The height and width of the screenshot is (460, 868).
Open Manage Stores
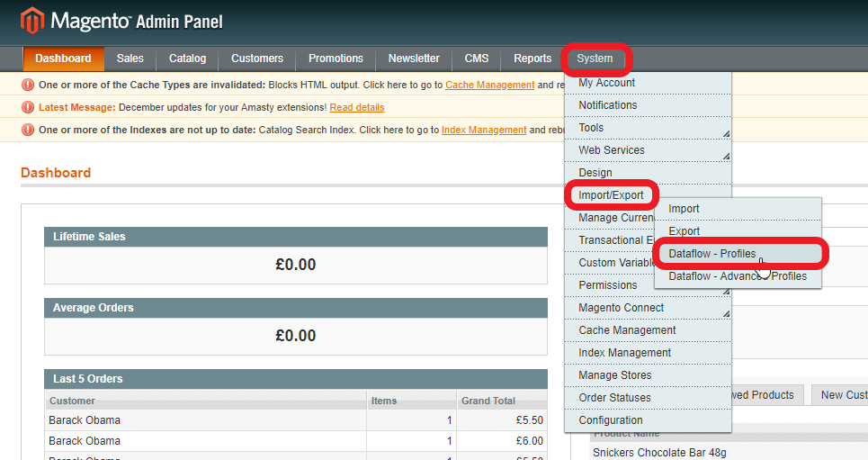(648, 375)
